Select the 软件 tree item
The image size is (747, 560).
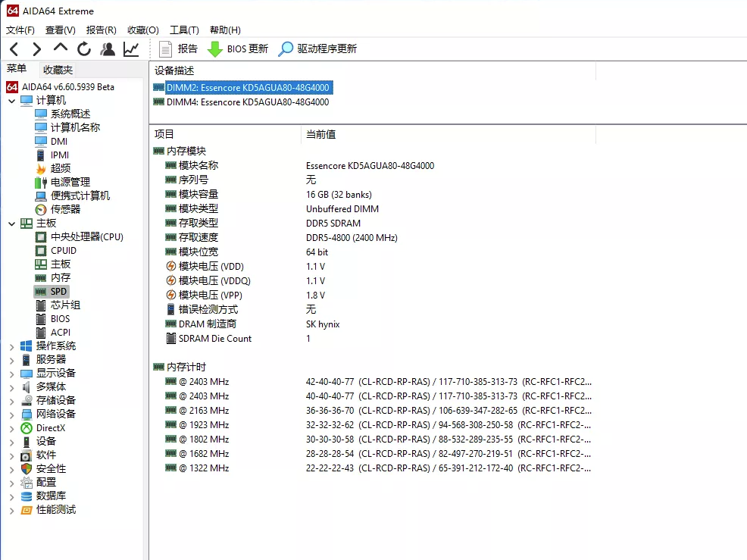click(45, 455)
